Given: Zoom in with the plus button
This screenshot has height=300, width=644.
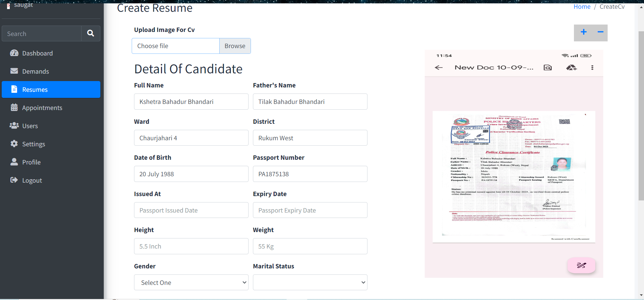Looking at the screenshot, I should tap(583, 32).
